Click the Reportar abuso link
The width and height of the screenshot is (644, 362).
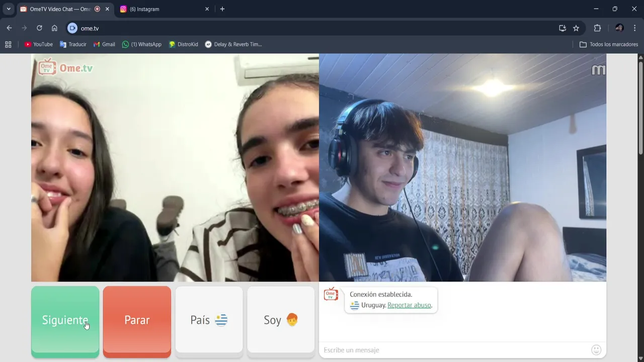(409, 305)
